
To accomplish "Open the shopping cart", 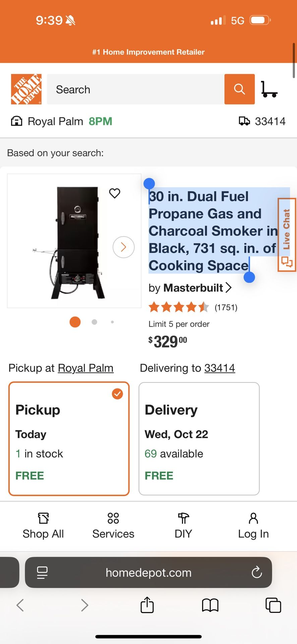I will click(x=269, y=89).
